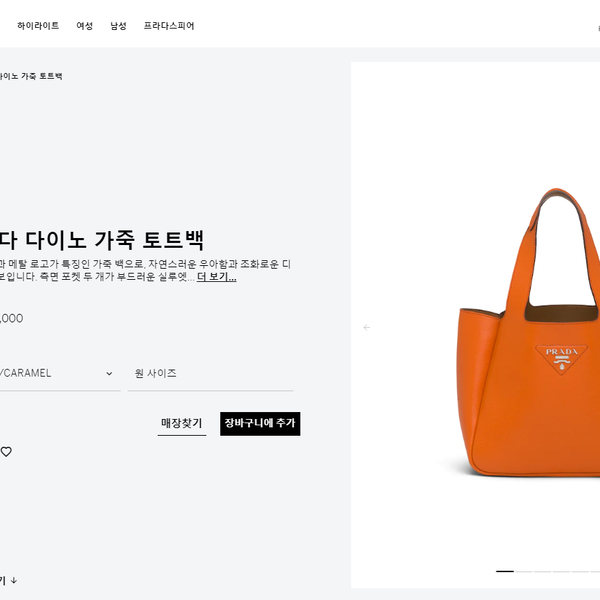Select the first active gallery slide indicator

point(505,571)
